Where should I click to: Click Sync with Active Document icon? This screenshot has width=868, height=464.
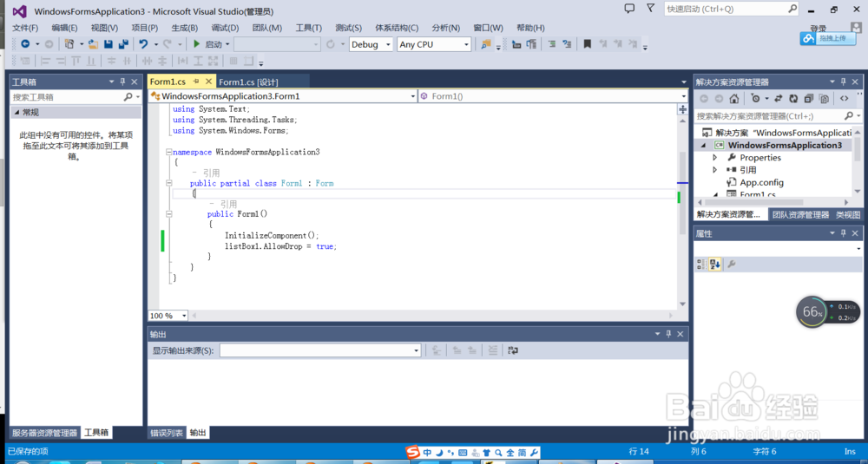pyautogui.click(x=778, y=99)
